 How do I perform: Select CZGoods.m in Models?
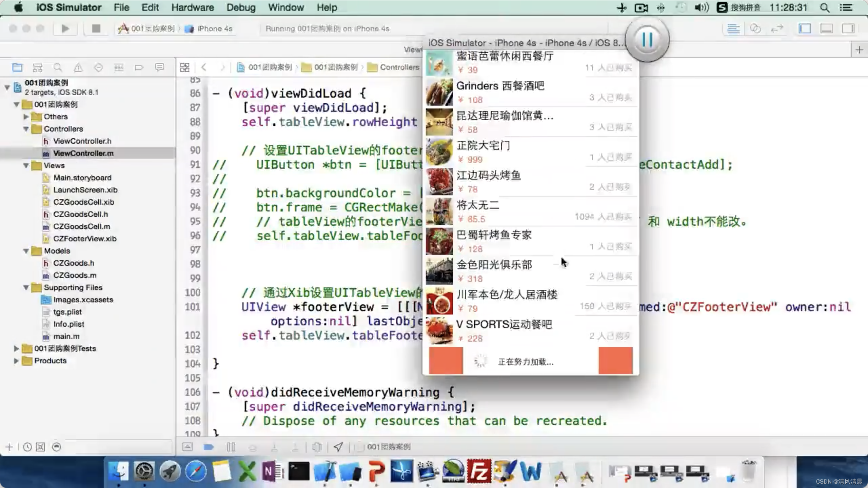coord(75,275)
